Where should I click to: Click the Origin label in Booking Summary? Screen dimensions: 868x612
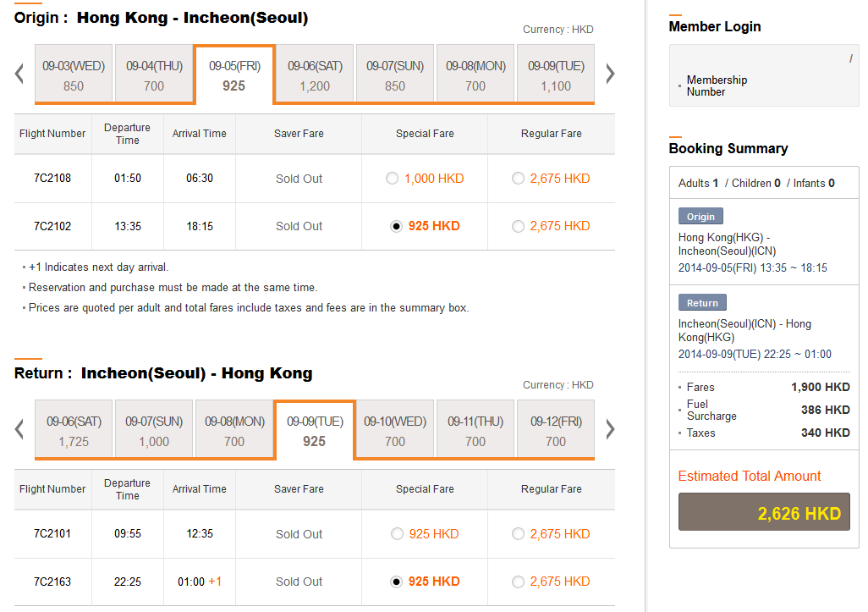pos(700,216)
